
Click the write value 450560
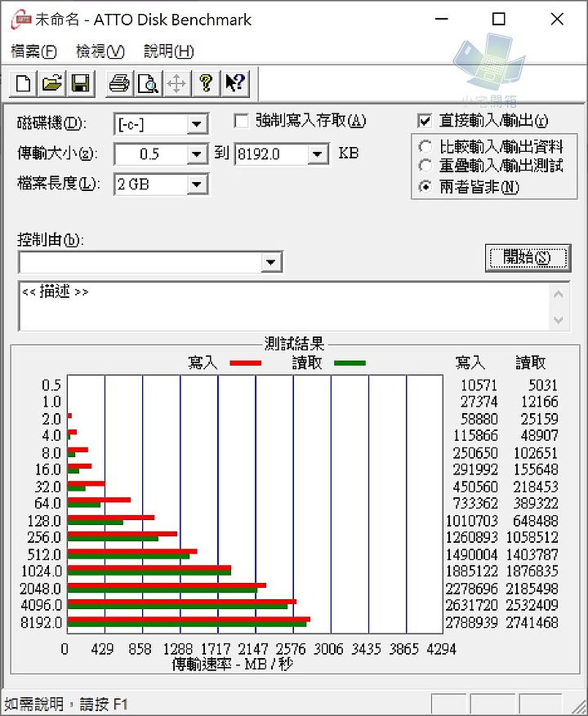[475, 487]
